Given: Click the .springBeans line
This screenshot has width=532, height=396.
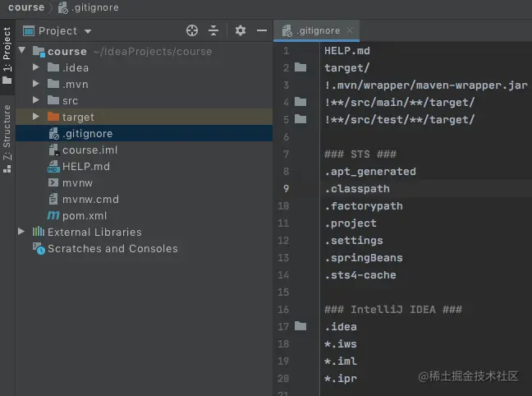Looking at the screenshot, I should point(364,258).
